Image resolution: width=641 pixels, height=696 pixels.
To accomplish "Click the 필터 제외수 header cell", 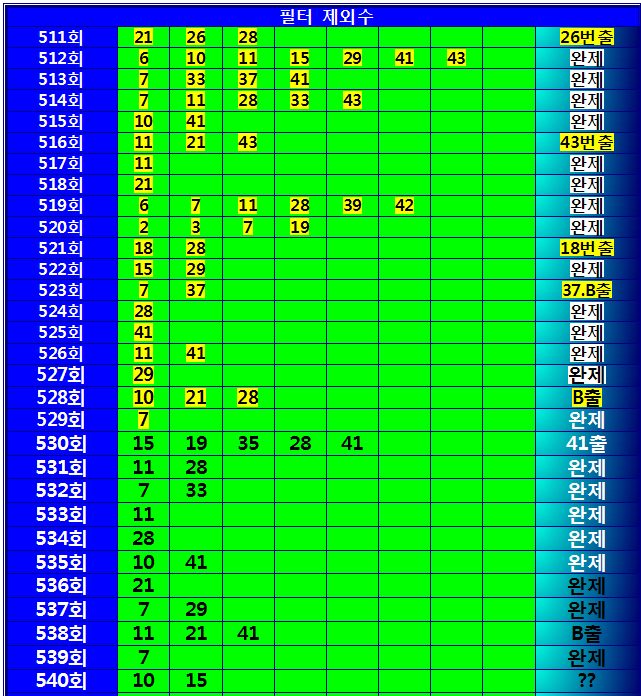I will (320, 16).
